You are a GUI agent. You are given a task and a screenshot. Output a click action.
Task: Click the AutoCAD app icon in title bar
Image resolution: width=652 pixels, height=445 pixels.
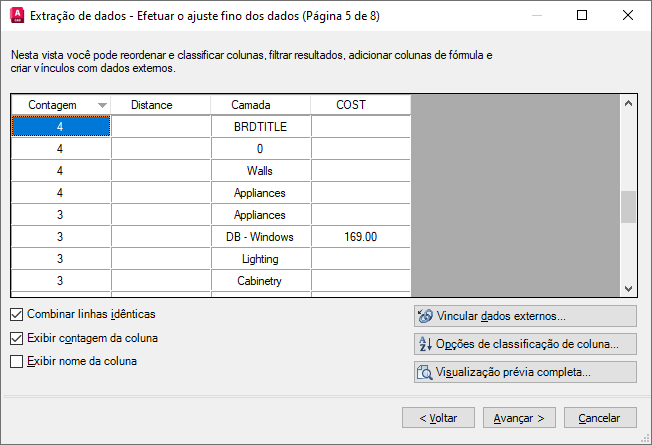[15, 16]
